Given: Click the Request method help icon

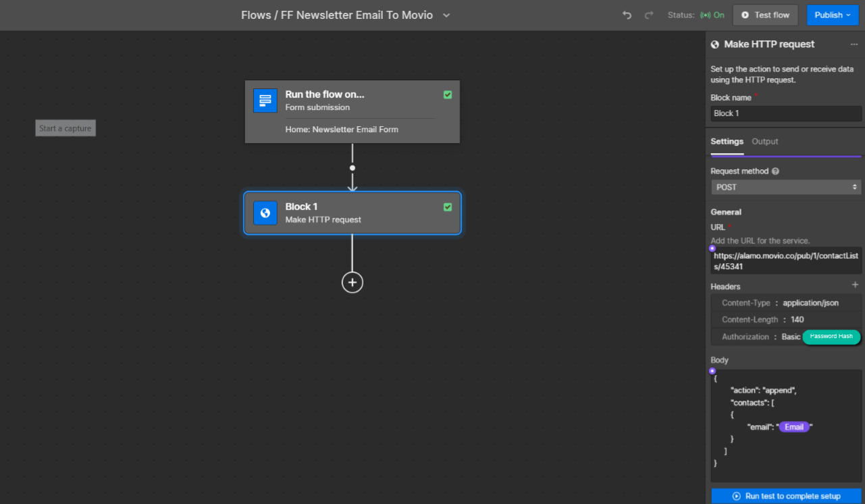Looking at the screenshot, I should [775, 171].
